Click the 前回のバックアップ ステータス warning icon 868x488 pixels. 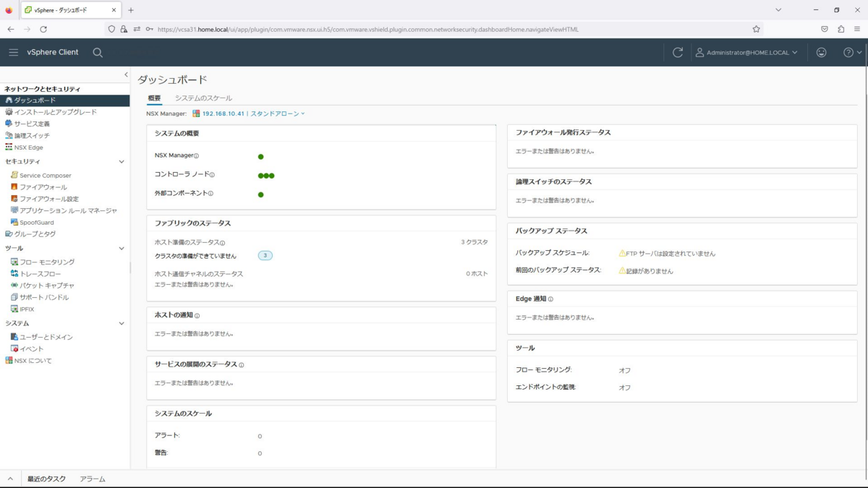click(622, 270)
